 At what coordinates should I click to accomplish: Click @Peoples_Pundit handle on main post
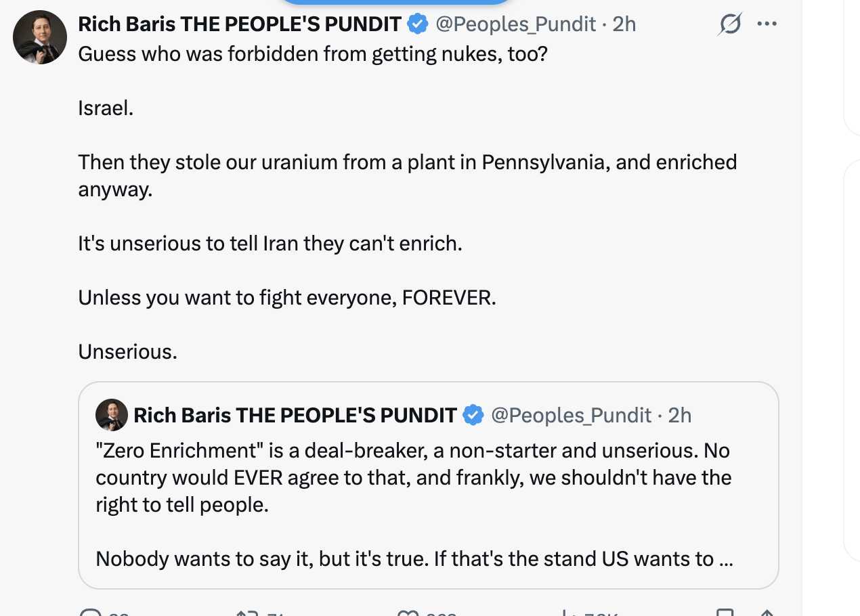coord(517,24)
